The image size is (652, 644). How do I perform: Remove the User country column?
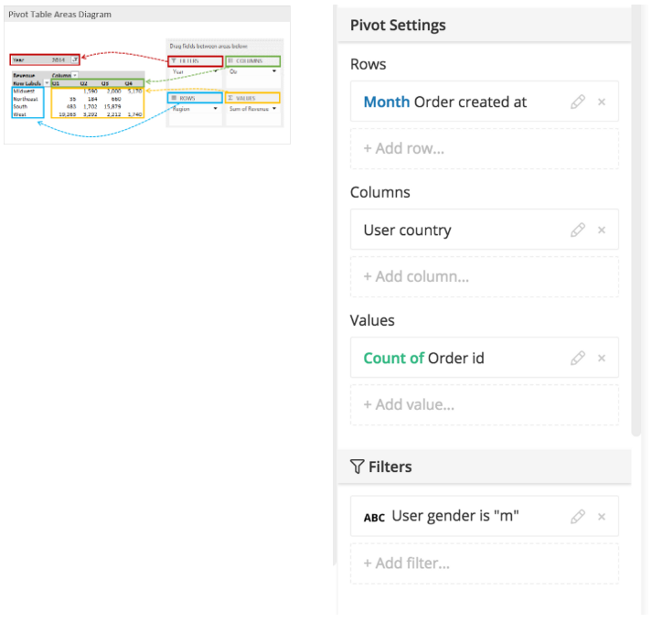(x=602, y=231)
